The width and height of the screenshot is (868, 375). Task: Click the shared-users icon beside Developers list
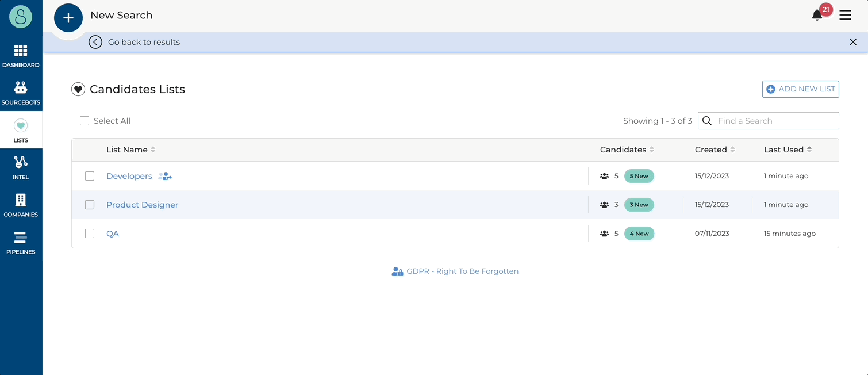pyautogui.click(x=165, y=176)
